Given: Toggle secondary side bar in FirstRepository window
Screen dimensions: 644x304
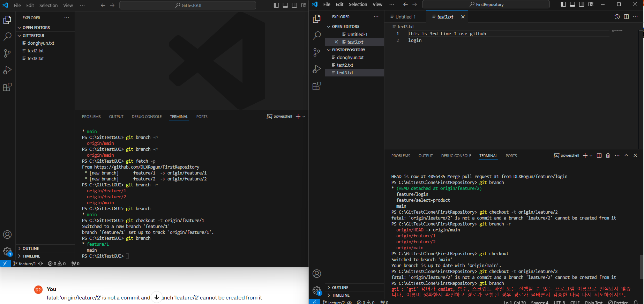Looking at the screenshot, I should point(582,5).
